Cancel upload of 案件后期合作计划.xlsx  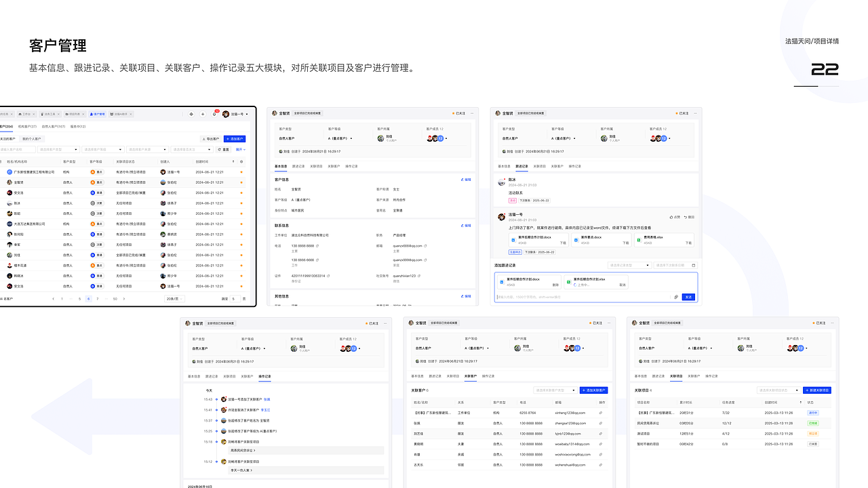pos(623,285)
